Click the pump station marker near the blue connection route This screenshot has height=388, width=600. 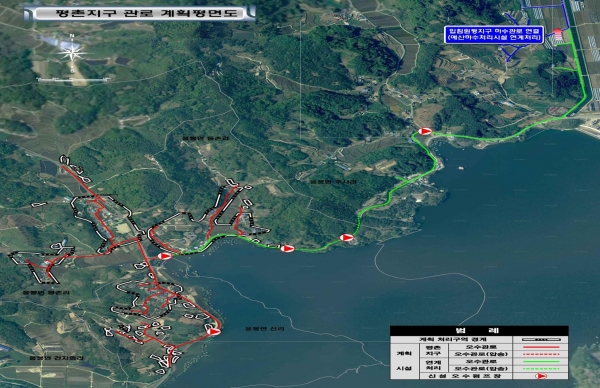click(x=425, y=131)
